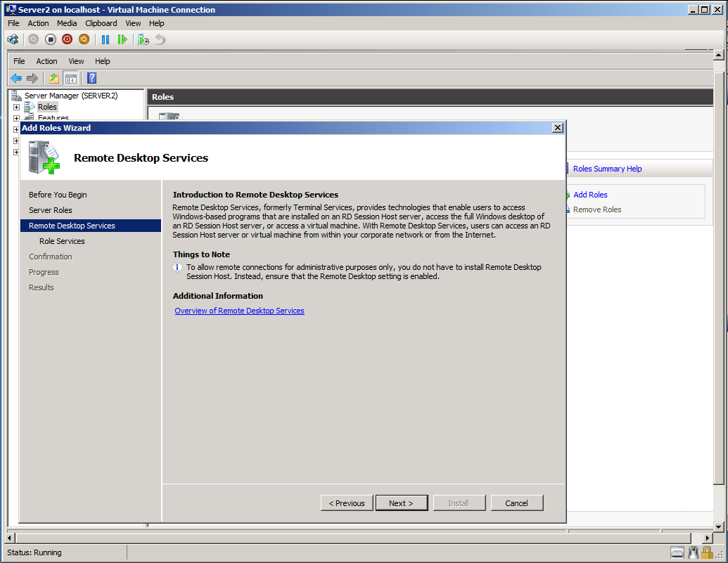The image size is (728, 563).
Task: Go back with Server Manager's blue arrow
Action: click(x=16, y=79)
